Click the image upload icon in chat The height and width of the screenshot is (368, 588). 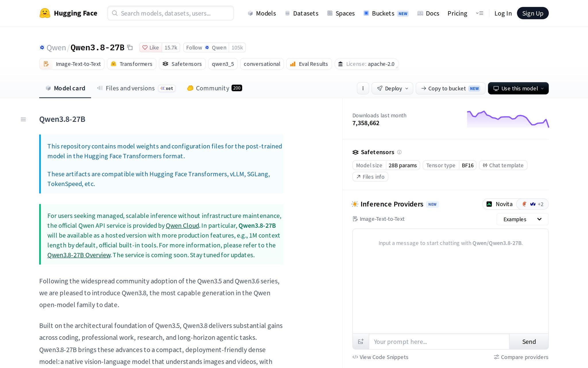pos(361,342)
